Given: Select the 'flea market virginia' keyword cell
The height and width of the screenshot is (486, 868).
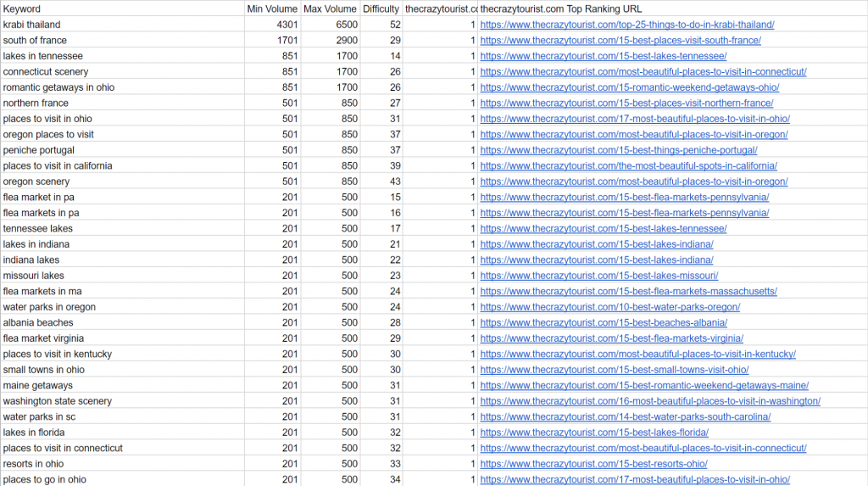Looking at the screenshot, I should (122, 338).
